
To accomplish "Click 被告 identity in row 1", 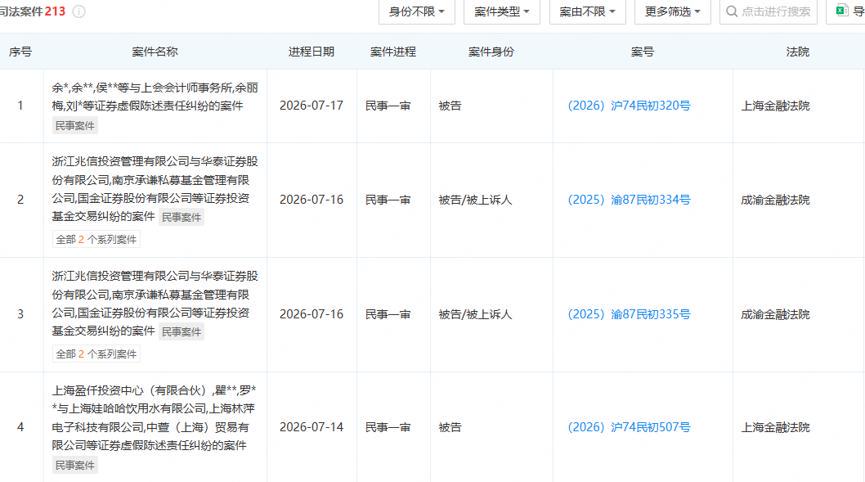I will pyautogui.click(x=450, y=105).
